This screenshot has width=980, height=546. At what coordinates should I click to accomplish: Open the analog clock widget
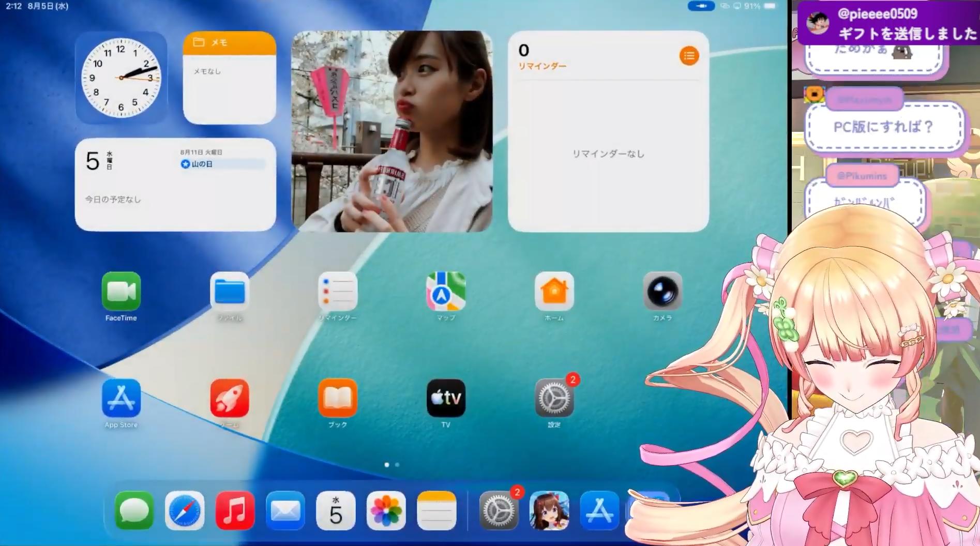point(121,78)
